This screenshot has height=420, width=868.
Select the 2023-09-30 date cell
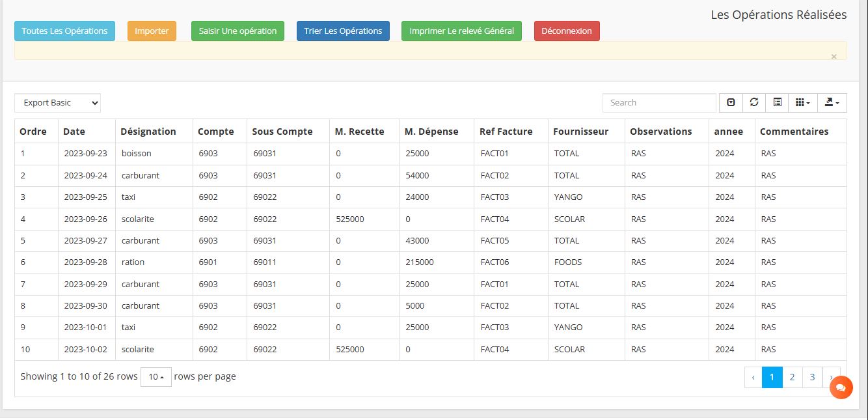pos(87,306)
